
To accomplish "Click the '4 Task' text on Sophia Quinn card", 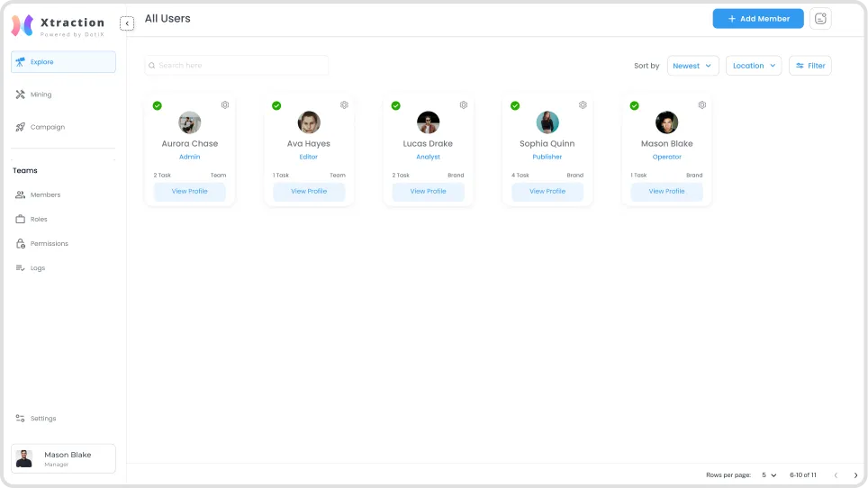I will point(520,176).
